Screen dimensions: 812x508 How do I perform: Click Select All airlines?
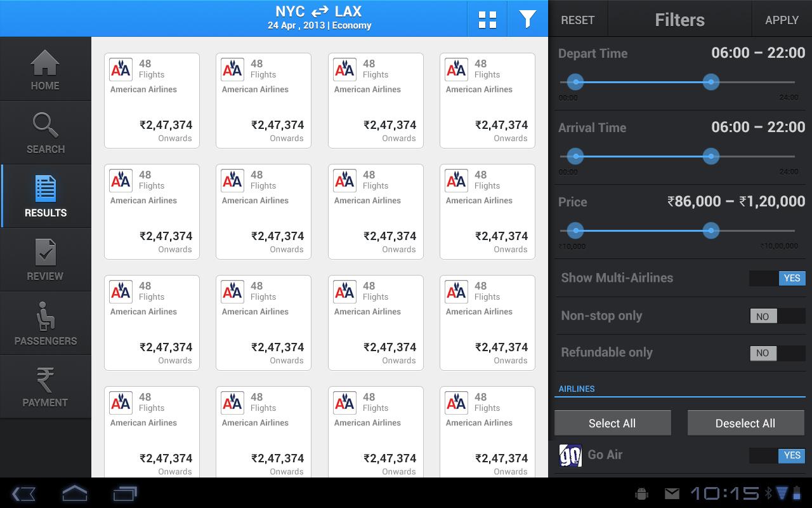click(x=612, y=423)
